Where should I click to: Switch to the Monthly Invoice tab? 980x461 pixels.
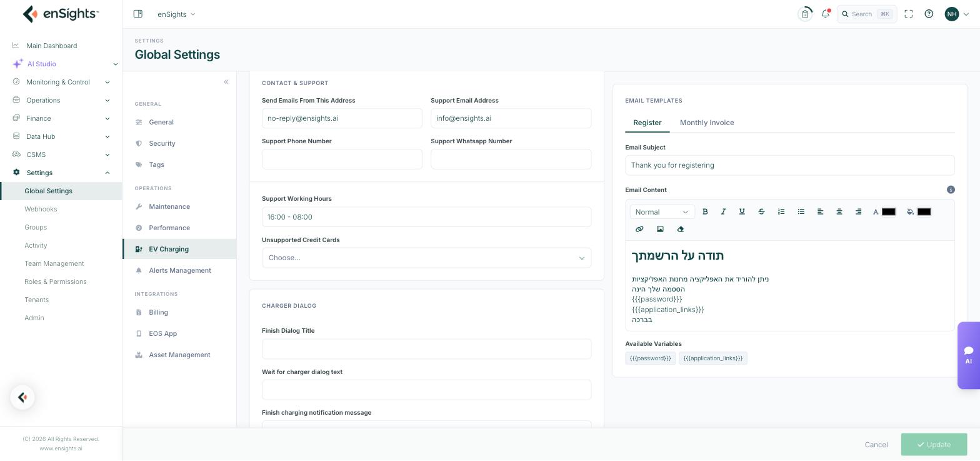pyautogui.click(x=707, y=123)
